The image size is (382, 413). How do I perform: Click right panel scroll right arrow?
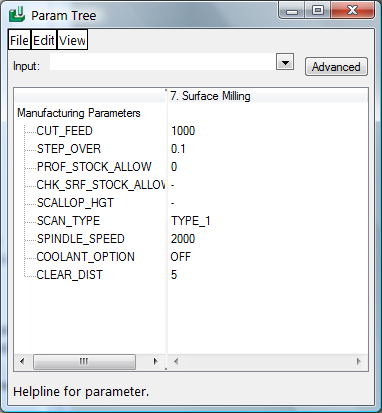pyautogui.click(x=359, y=361)
